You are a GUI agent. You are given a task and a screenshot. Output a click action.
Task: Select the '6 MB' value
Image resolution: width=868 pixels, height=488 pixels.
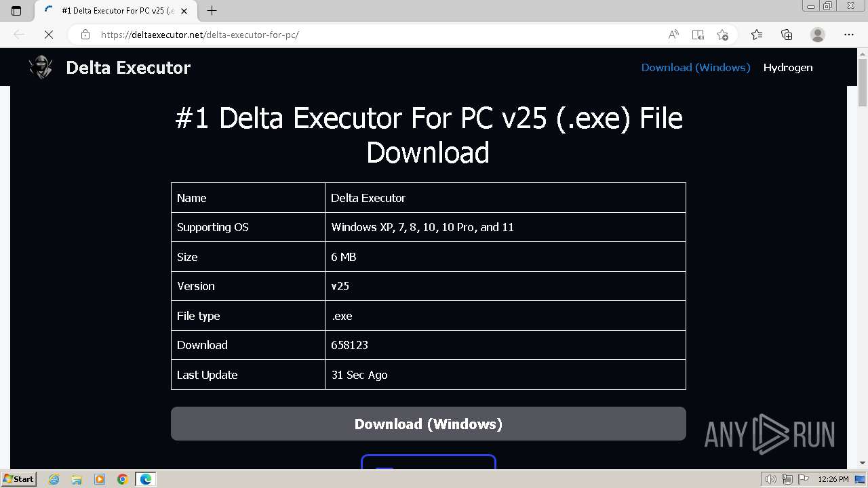[343, 257]
